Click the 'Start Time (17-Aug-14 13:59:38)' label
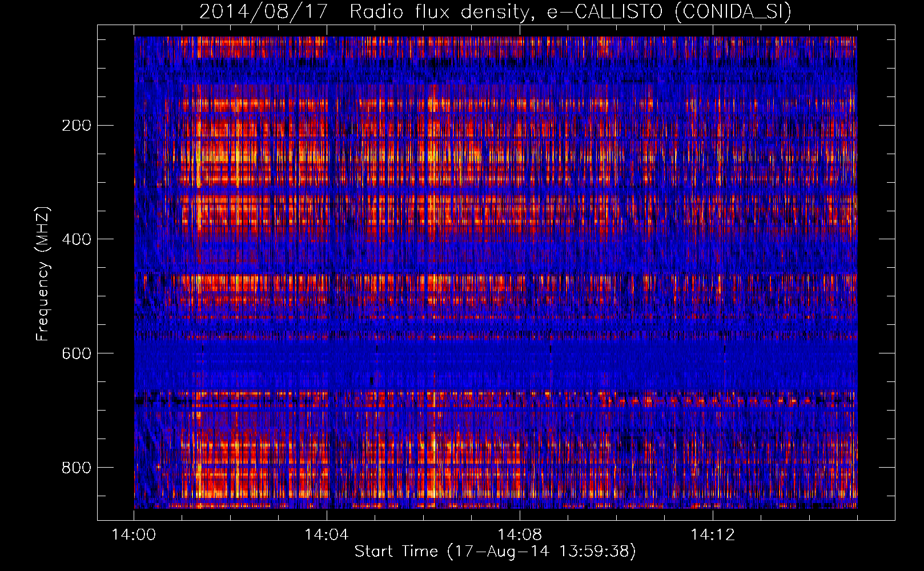Screen dimensions: 924x571 tap(495, 552)
